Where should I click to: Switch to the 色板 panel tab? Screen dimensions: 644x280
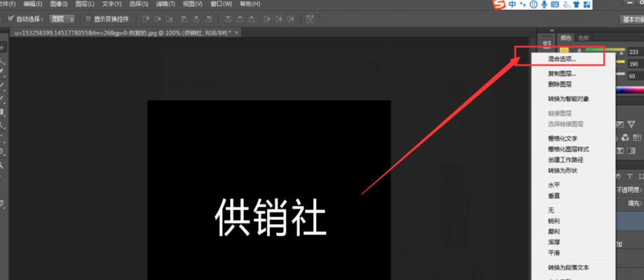[583, 38]
